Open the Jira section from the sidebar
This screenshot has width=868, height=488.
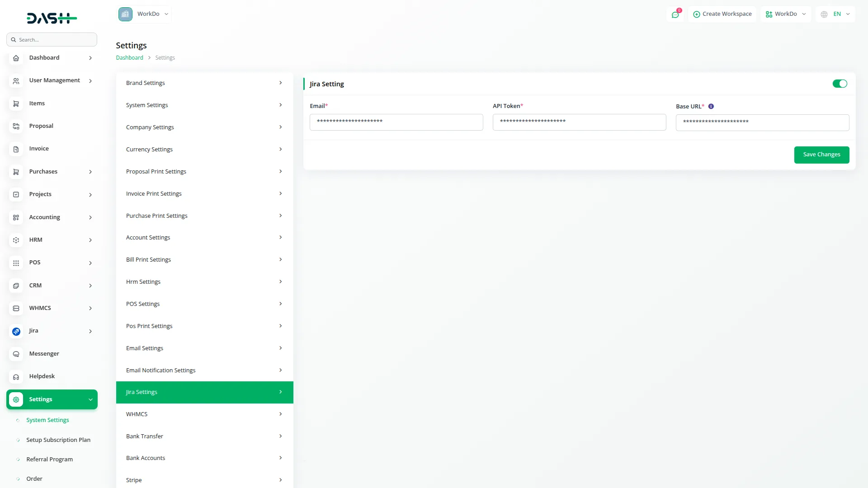click(16, 331)
